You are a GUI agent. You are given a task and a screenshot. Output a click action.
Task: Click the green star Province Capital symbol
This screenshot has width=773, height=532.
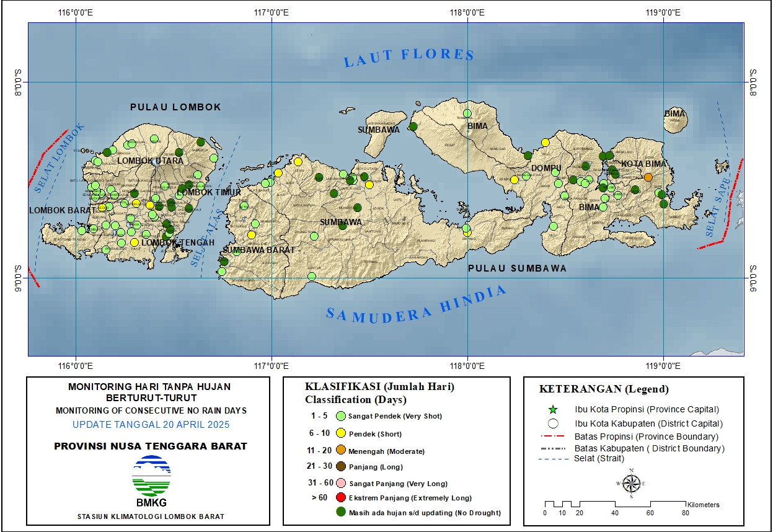pyautogui.click(x=554, y=410)
